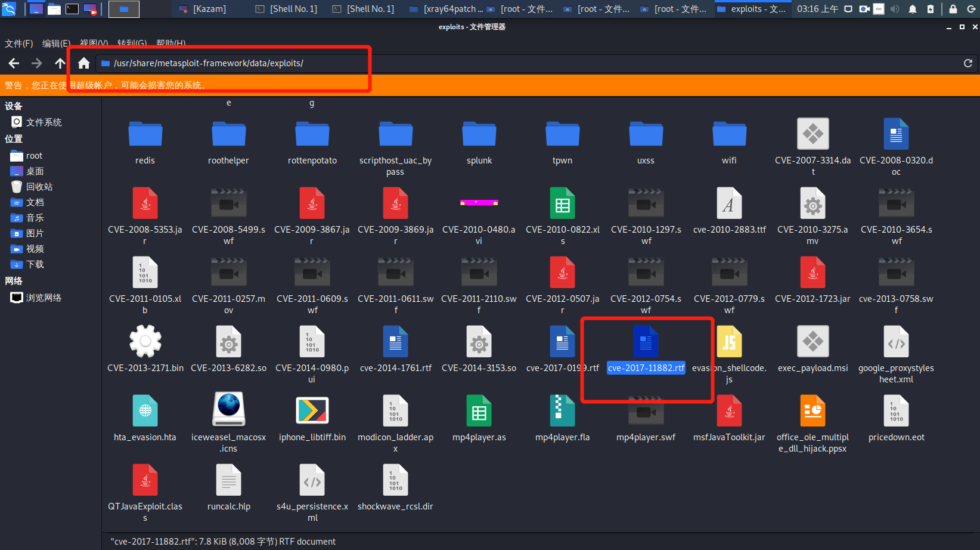Click the clock showing 03:16 上午
Viewport: 980px width, 550px height.
pos(817,9)
